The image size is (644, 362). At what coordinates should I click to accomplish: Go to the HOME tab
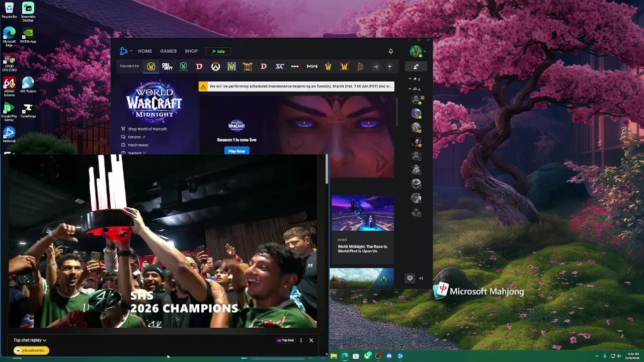[145, 51]
